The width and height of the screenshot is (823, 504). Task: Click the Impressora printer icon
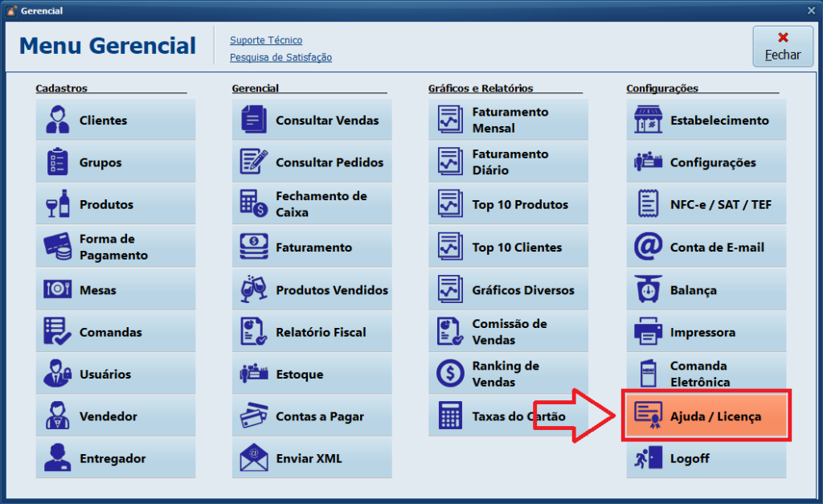point(648,332)
